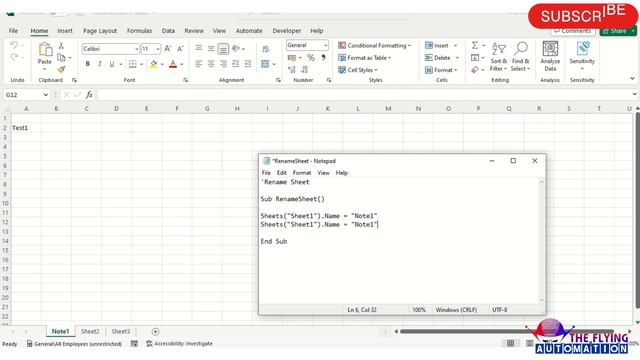Click the Redo arrow
The image size is (640, 360).
[x=14, y=58]
